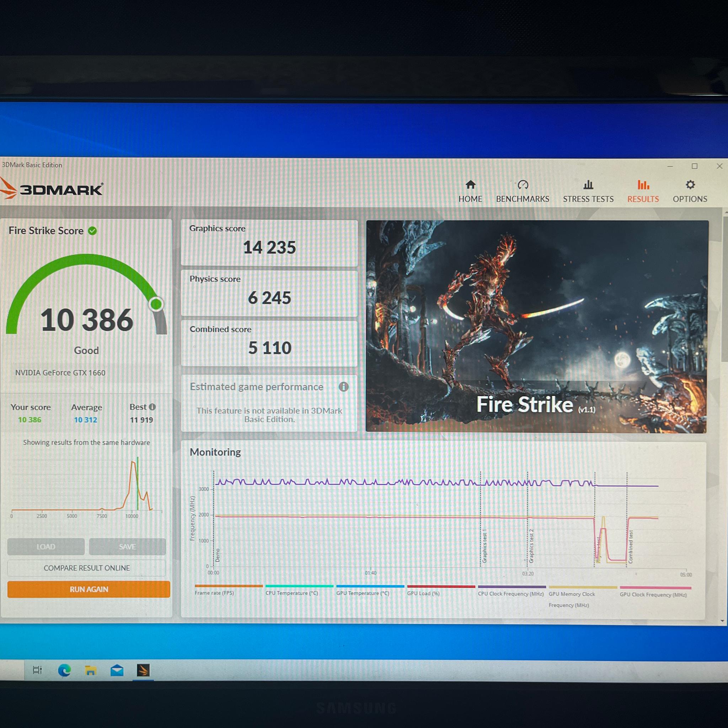728x728 pixels.
Task: Toggle the CPU Temperature legend
Action: (x=299, y=590)
